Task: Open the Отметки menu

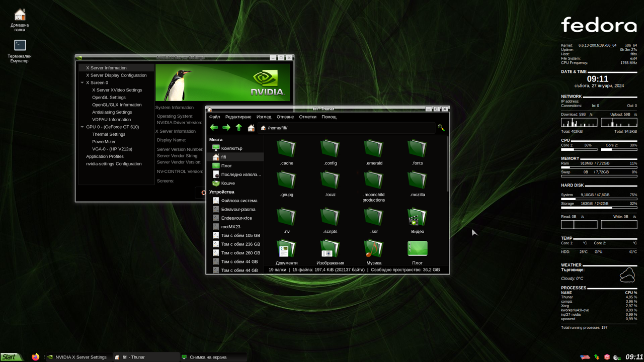Action: (307, 117)
